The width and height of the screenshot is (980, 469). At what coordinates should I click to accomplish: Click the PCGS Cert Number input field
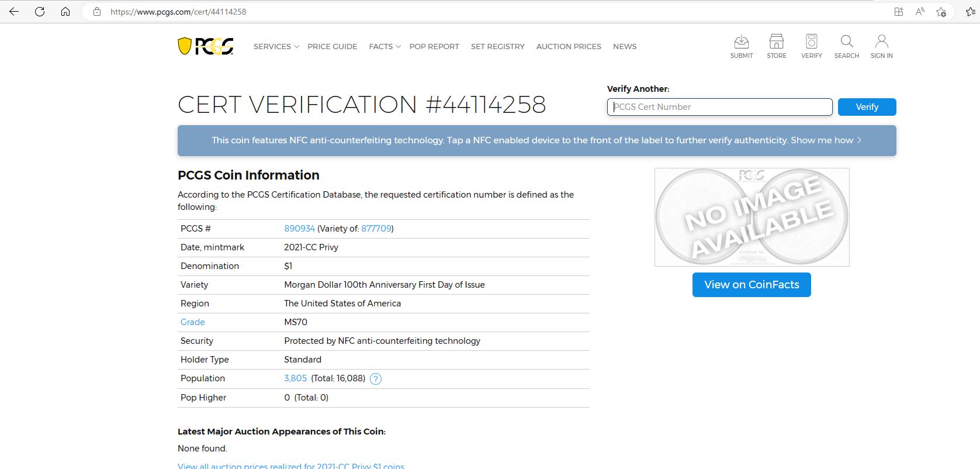[x=720, y=107]
